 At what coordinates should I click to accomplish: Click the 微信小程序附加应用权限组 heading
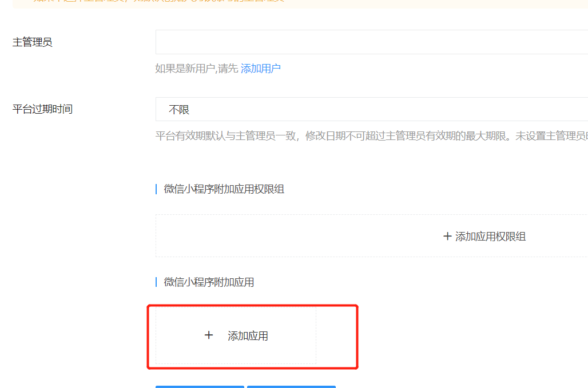coord(224,189)
